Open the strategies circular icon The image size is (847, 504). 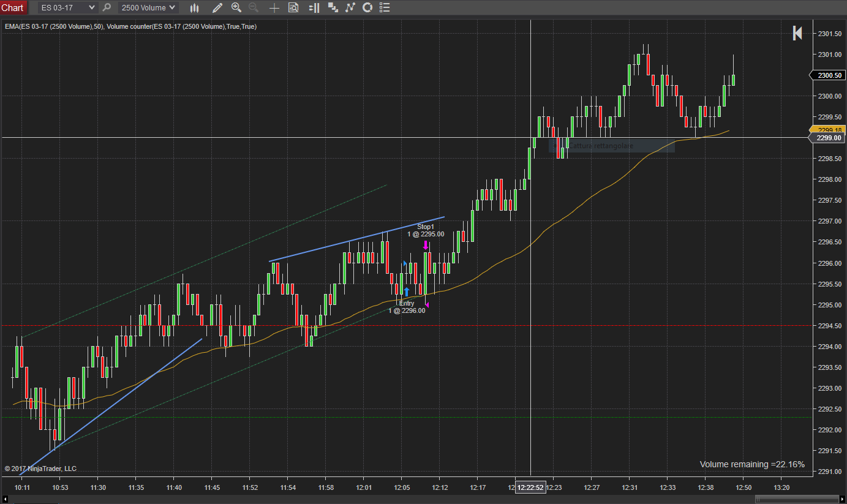(367, 8)
